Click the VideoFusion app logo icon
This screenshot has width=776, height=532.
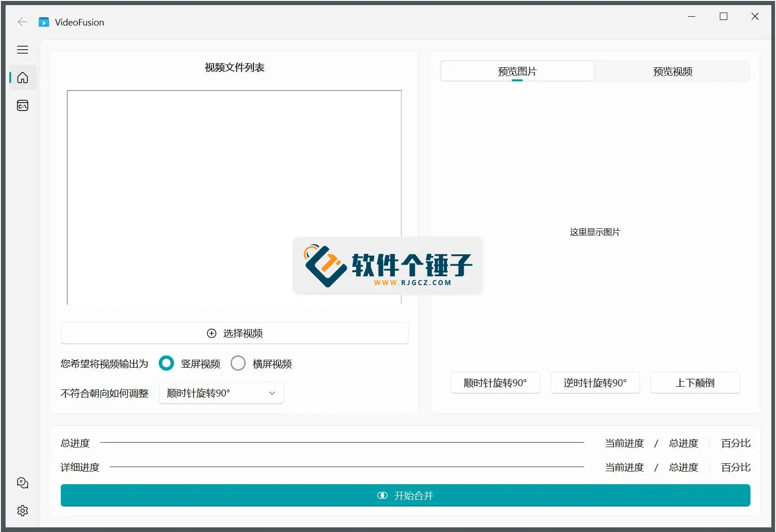[44, 22]
